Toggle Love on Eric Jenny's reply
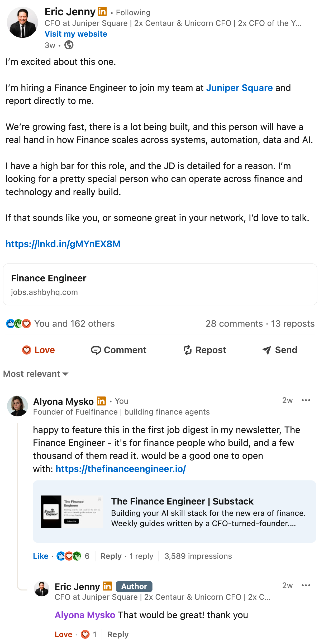Screen dimensions: 324x644 pyautogui.click(x=63, y=635)
